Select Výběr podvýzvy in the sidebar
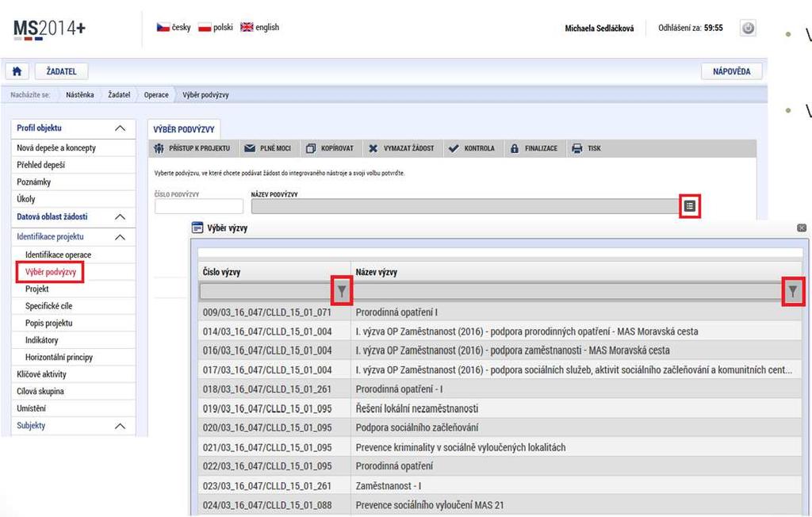812x517 pixels. coord(51,272)
